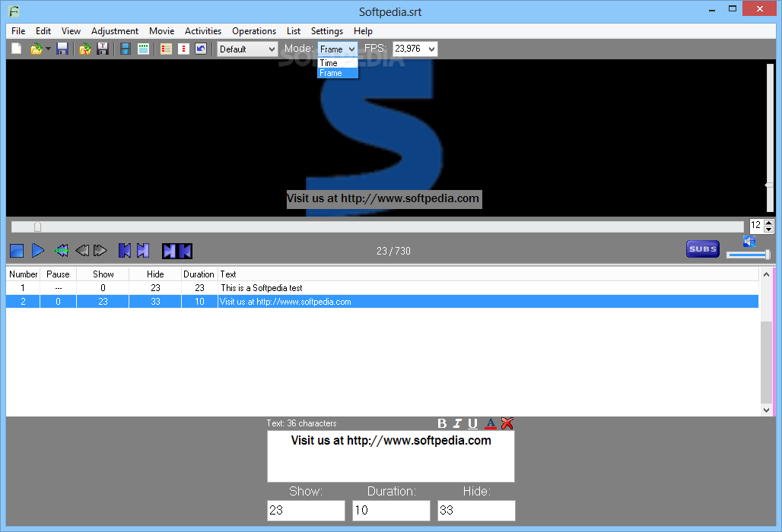Image resolution: width=782 pixels, height=532 pixels.
Task: Click the Duration field containing 10
Action: pos(392,511)
